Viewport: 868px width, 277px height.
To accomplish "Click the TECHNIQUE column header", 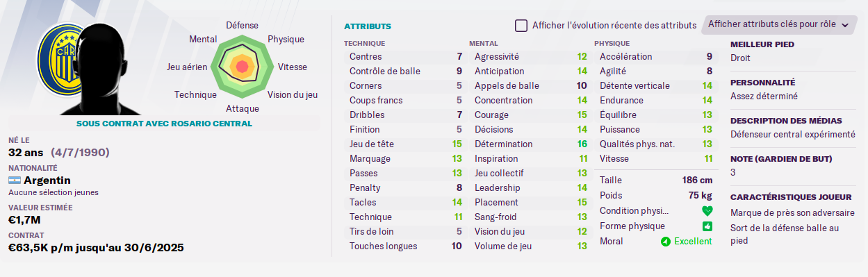I will (x=365, y=43).
